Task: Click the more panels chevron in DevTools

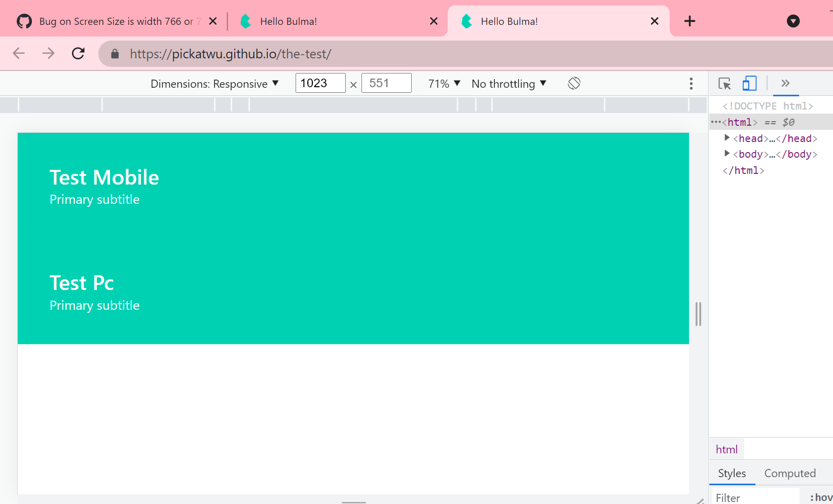Action: 785,83
